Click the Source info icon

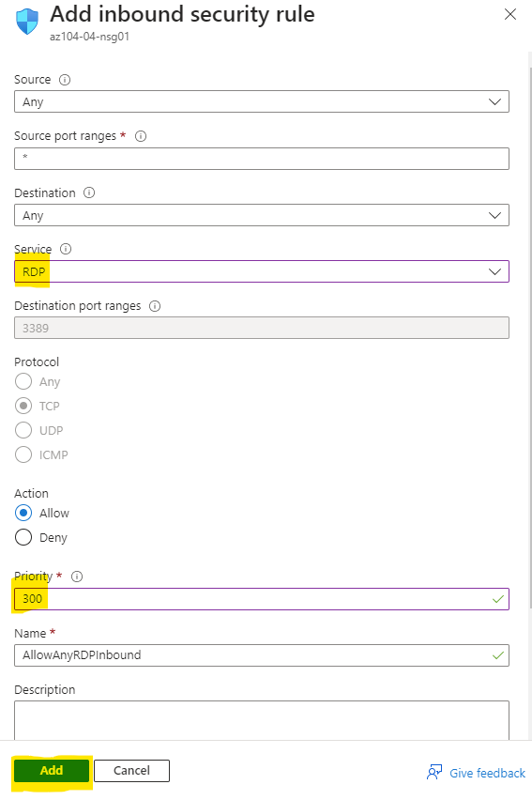point(65,80)
